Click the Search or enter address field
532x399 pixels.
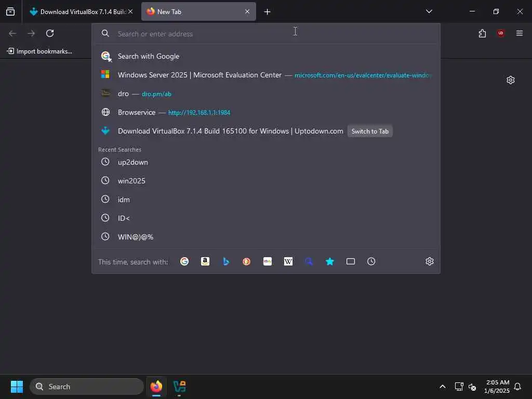pyautogui.click(x=266, y=34)
